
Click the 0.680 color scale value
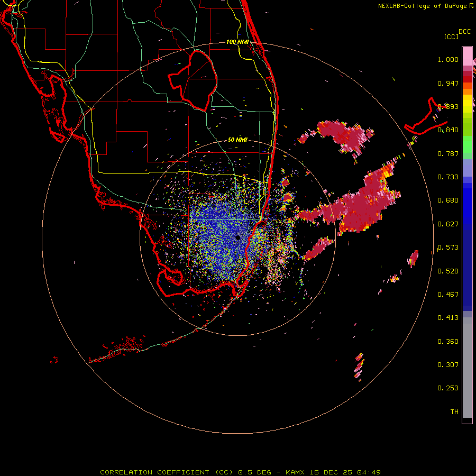point(448,200)
